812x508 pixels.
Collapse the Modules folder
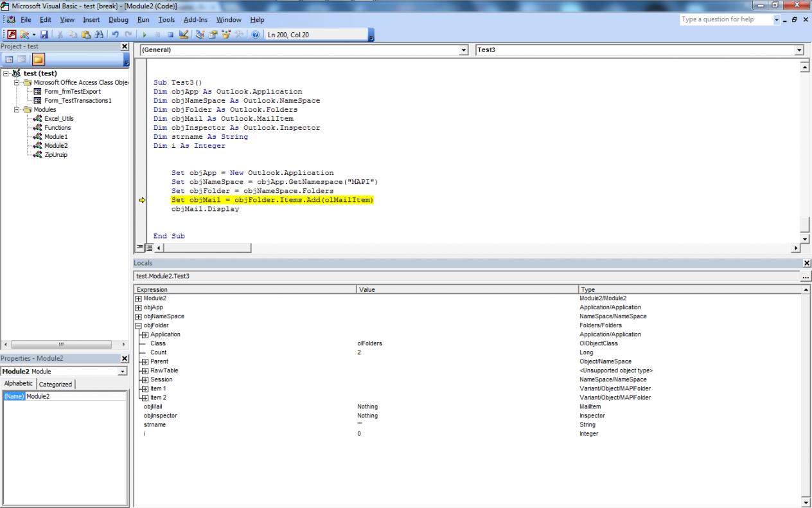point(17,109)
